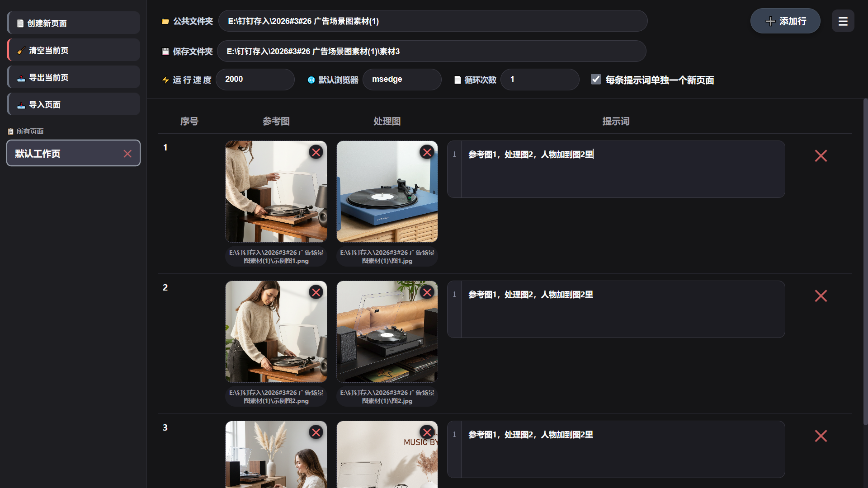Remove processed image 图1.jpg in row 1

(x=427, y=152)
